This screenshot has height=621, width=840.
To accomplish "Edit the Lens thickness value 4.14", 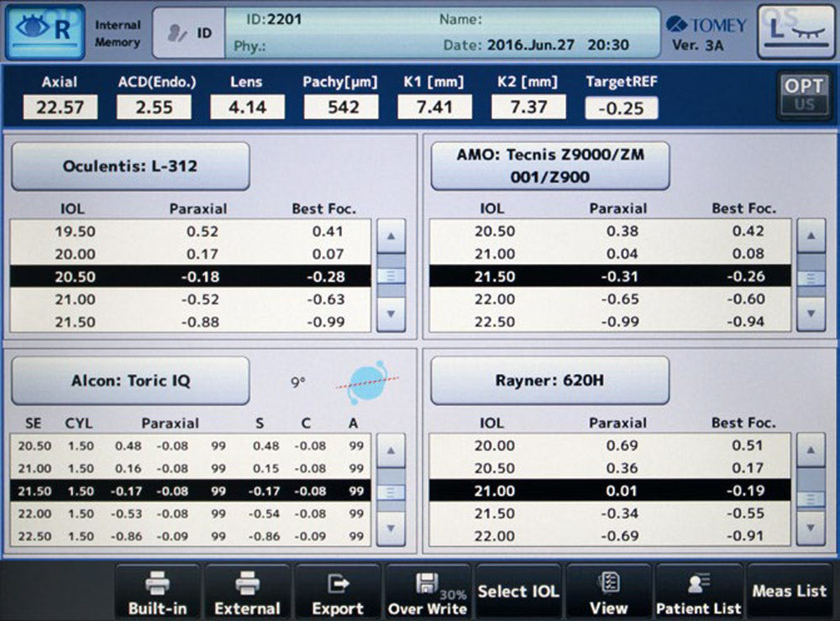I will pyautogui.click(x=248, y=108).
